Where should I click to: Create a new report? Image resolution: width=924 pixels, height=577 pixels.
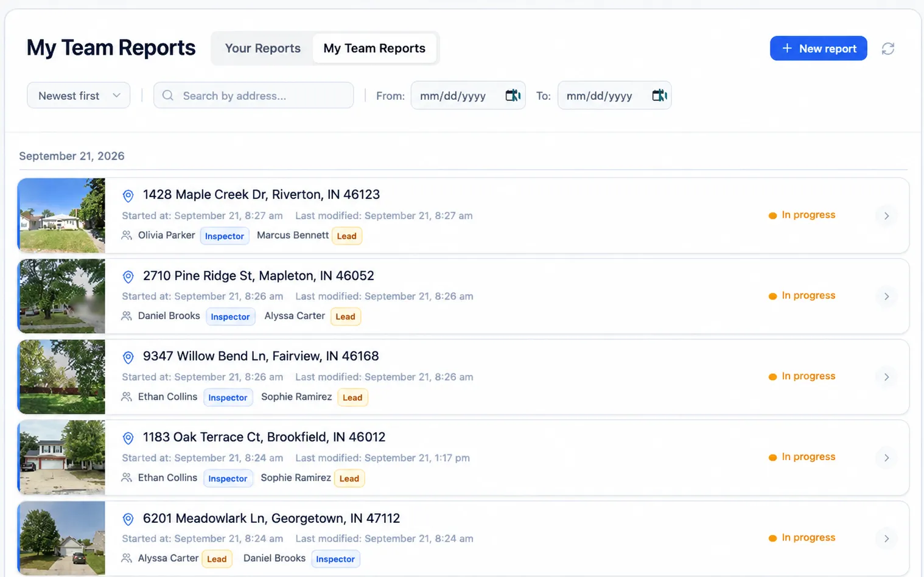[818, 48]
